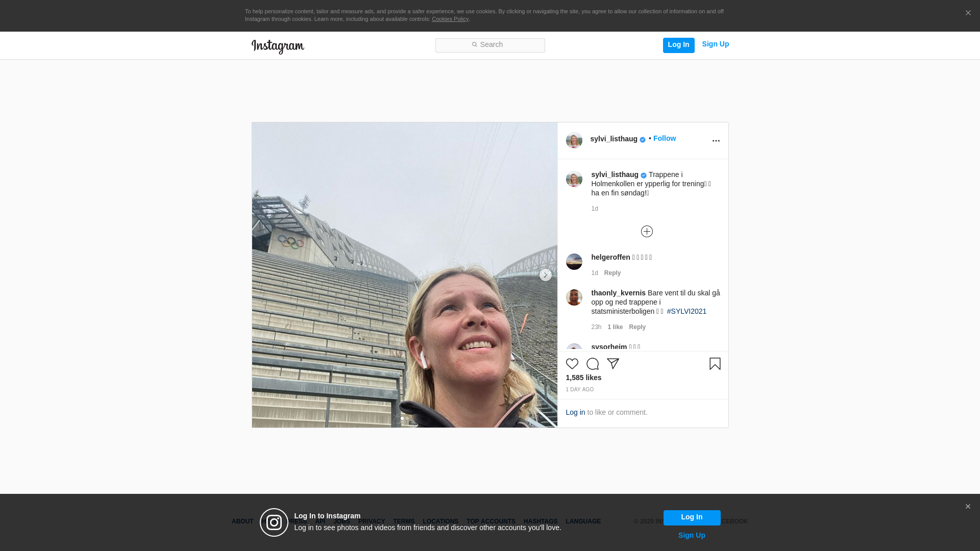Click the share paper plane icon

612,364
